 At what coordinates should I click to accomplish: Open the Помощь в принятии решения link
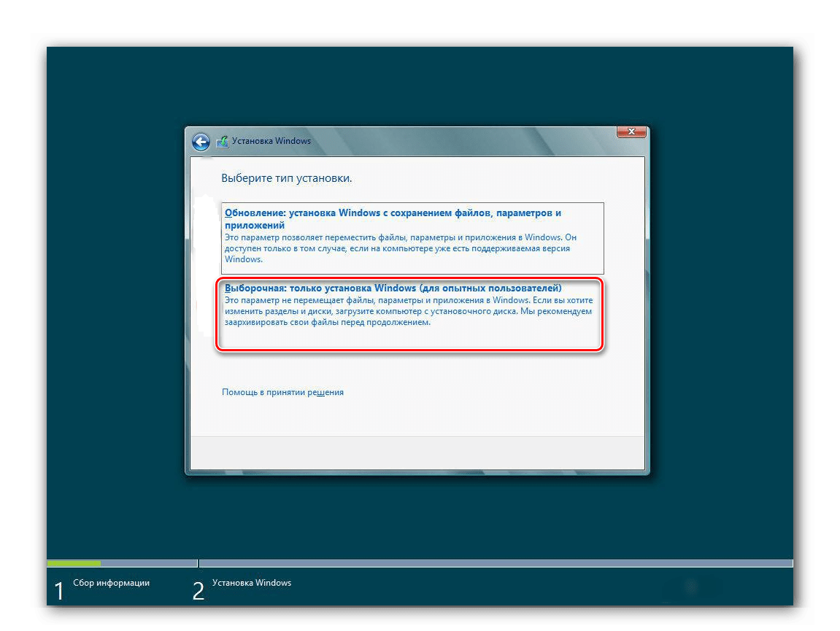[283, 392]
